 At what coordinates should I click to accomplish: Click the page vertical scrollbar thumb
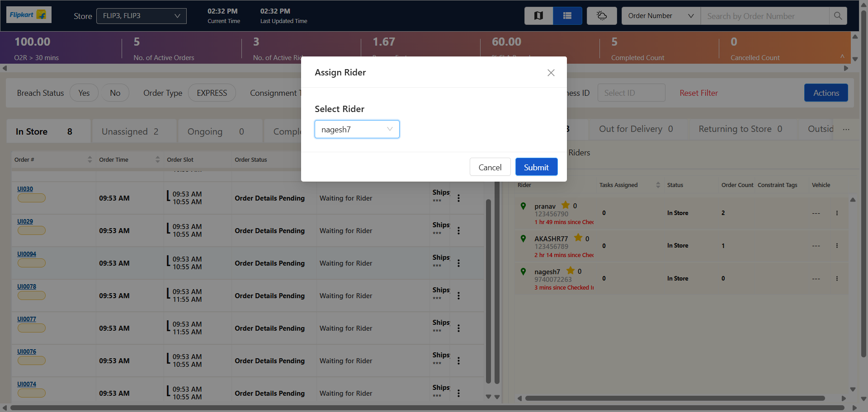(x=864, y=184)
